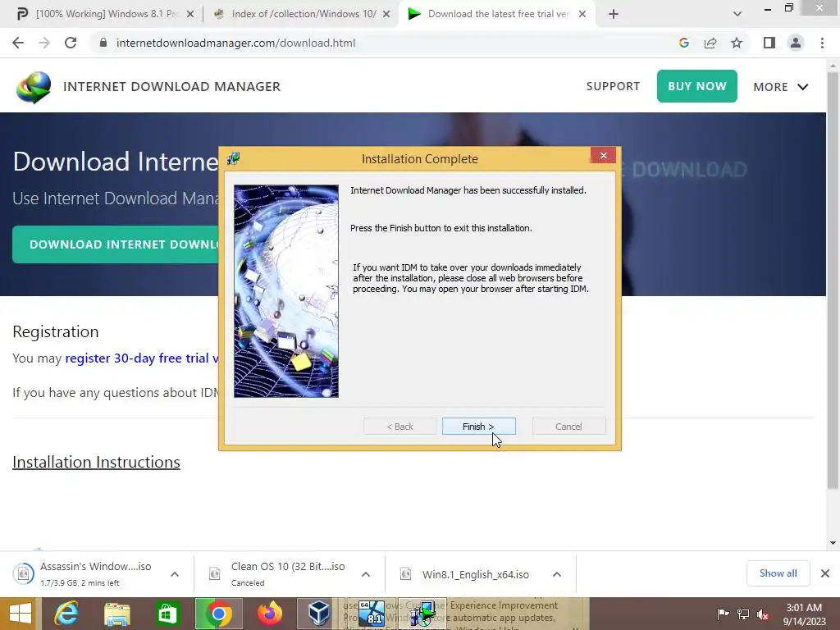The width and height of the screenshot is (840, 630).
Task: Close the Installation Complete dialog with X
Action: [603, 155]
